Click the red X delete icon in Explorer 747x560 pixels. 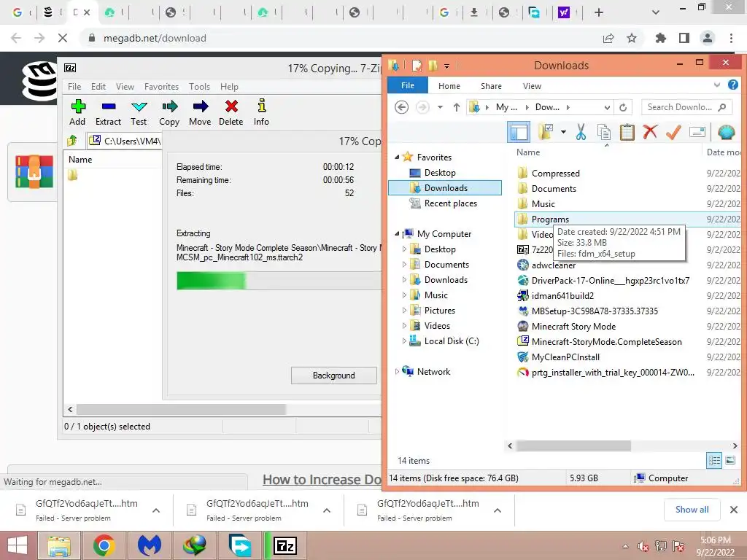[650, 132]
